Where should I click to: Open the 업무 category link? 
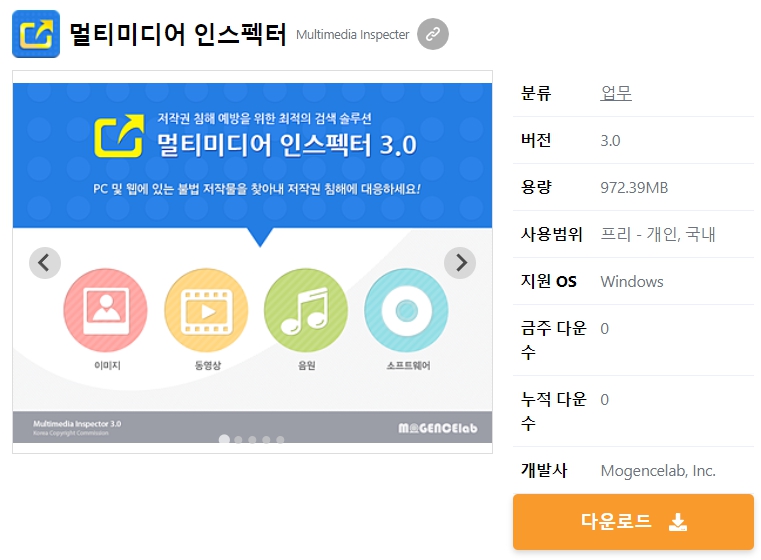click(616, 93)
